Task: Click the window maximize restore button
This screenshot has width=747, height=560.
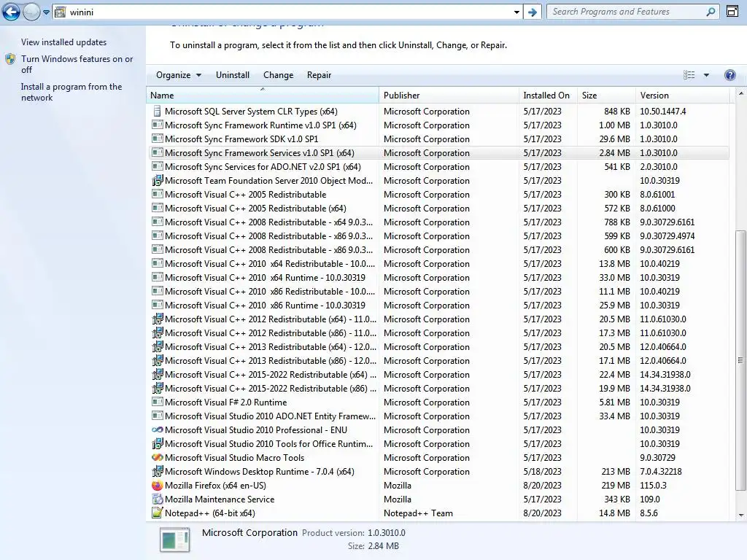Action: point(732,12)
